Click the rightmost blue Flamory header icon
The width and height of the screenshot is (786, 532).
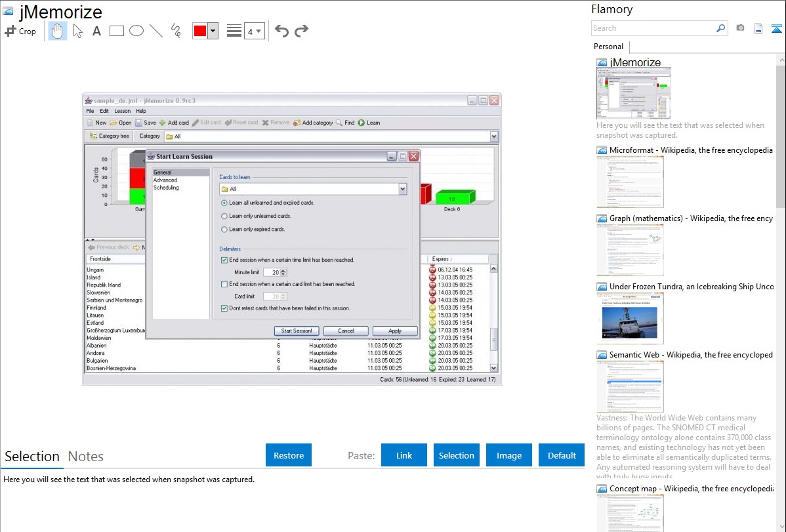point(776,28)
